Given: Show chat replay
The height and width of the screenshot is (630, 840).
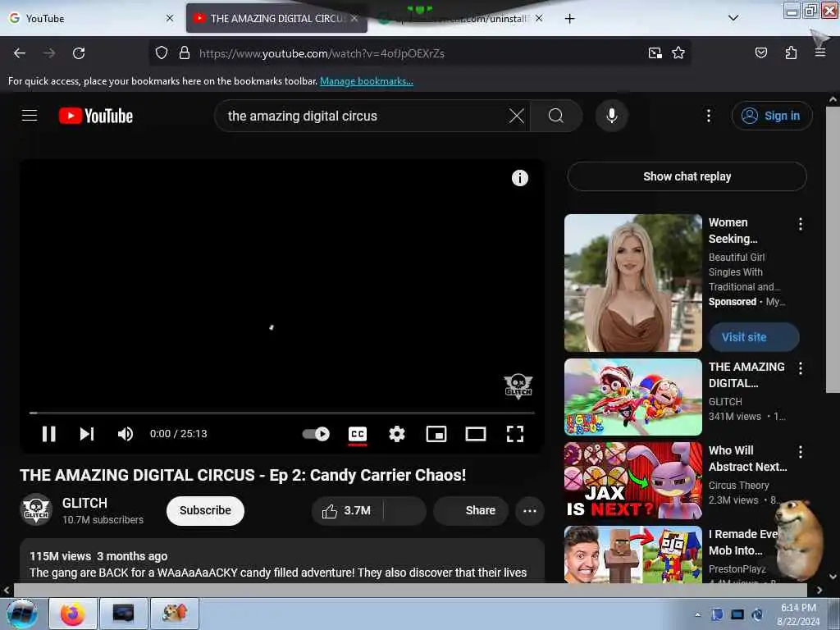Looking at the screenshot, I should pyautogui.click(x=687, y=176).
